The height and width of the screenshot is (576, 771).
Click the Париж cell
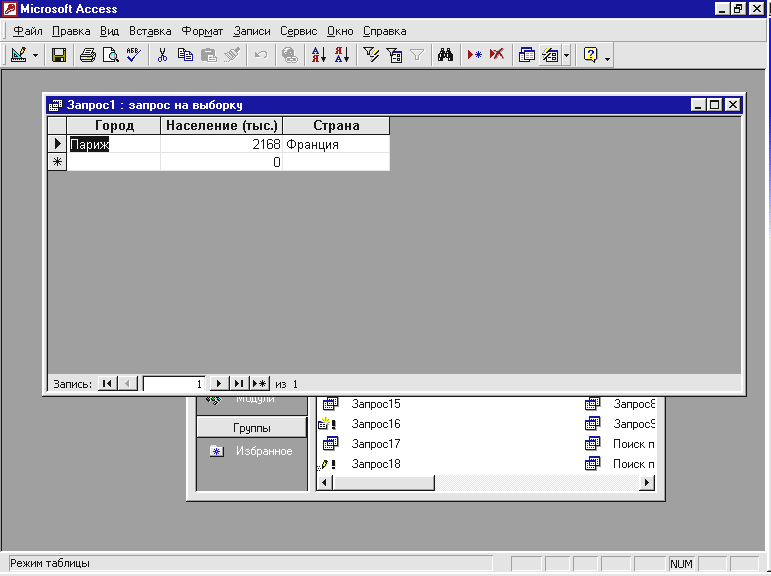tap(114, 144)
